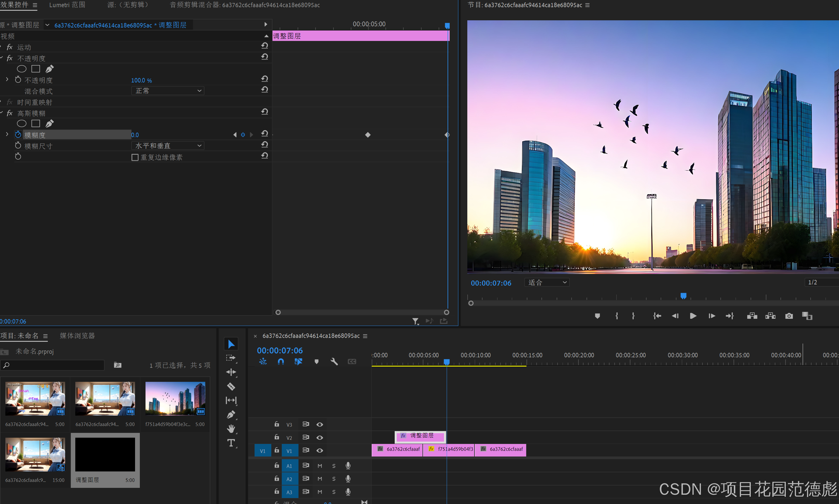Image resolution: width=839 pixels, height=504 pixels.
Task: Open timeline display settings wrench
Action: tap(334, 362)
